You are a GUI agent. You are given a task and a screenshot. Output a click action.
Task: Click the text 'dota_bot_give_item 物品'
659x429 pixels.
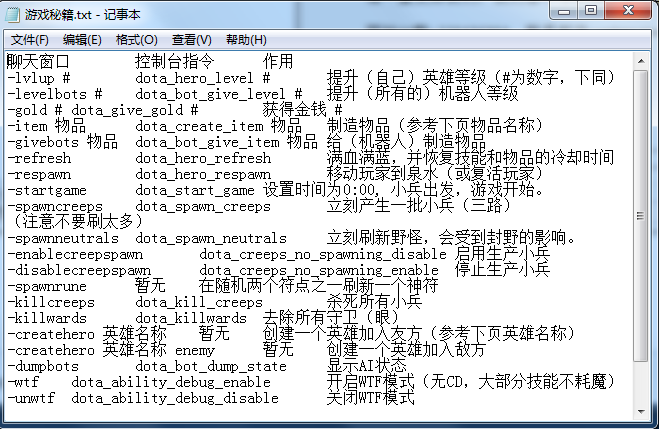[x=226, y=142]
